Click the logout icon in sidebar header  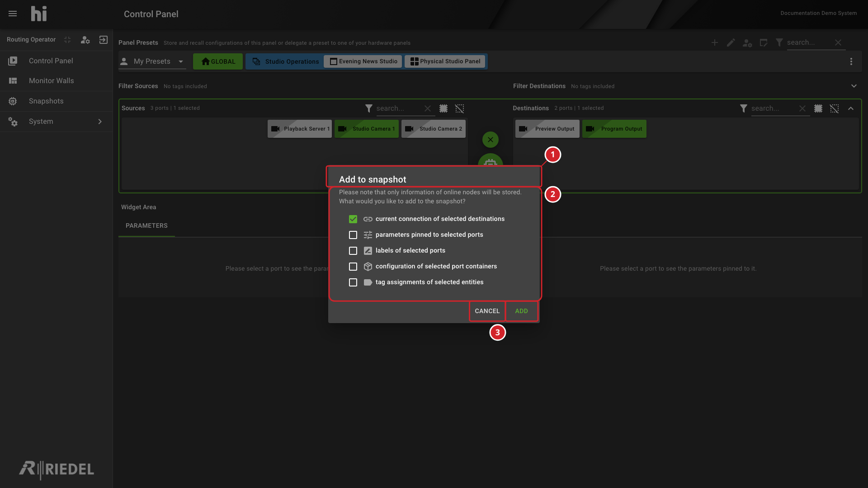[104, 40]
